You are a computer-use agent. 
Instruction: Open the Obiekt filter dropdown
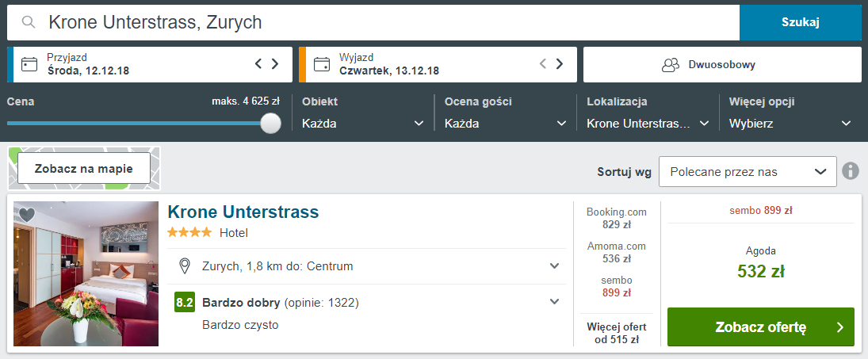point(362,124)
